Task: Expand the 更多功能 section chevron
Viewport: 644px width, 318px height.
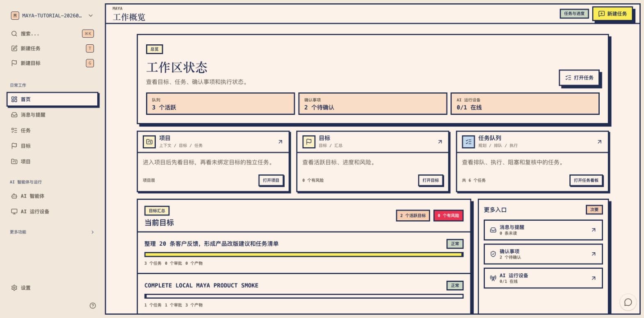Action: (93, 232)
